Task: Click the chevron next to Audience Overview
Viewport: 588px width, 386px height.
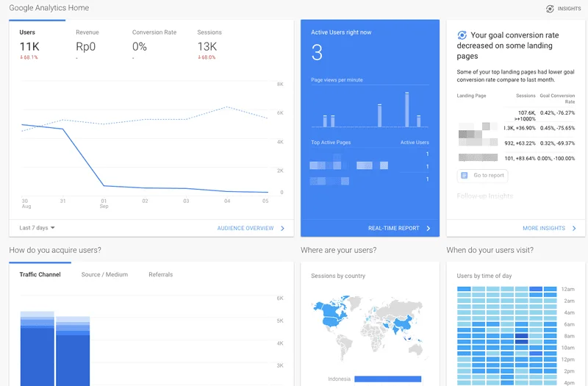Action: click(x=282, y=228)
